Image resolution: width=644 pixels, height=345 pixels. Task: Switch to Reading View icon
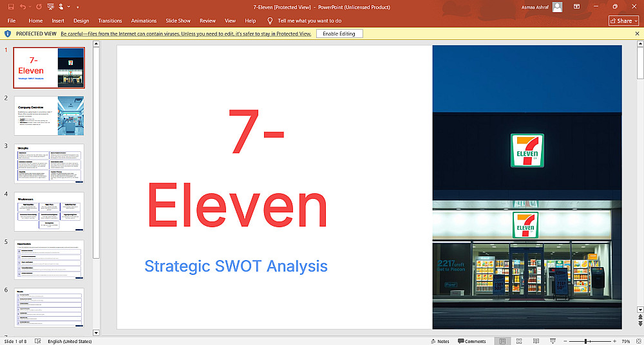click(x=536, y=341)
